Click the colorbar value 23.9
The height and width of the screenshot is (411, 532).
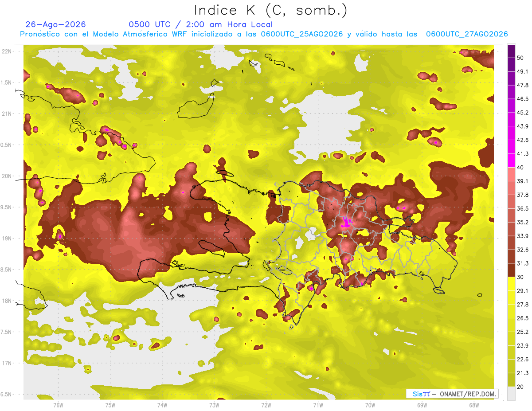coord(523,345)
